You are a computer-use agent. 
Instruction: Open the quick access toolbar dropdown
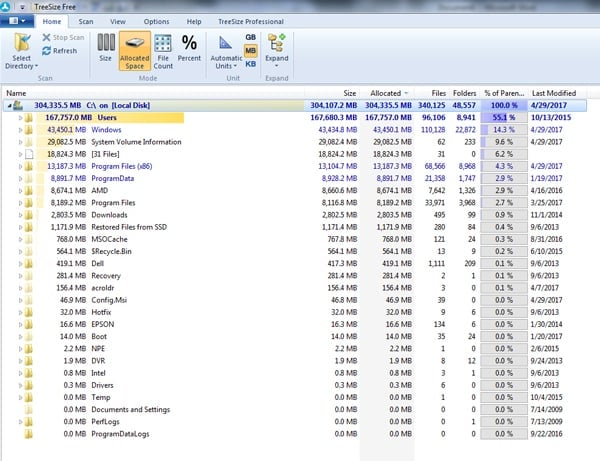point(22,7)
